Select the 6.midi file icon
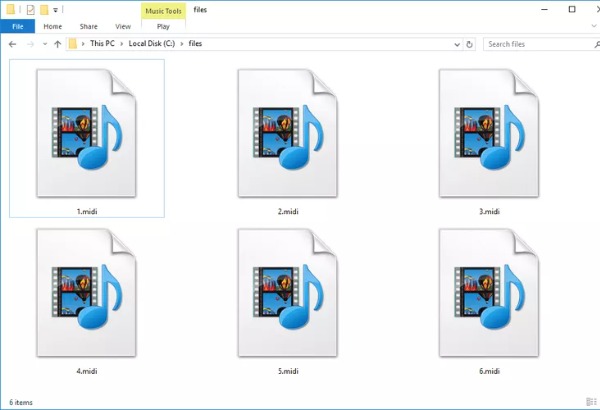The image size is (600, 410). [489, 293]
